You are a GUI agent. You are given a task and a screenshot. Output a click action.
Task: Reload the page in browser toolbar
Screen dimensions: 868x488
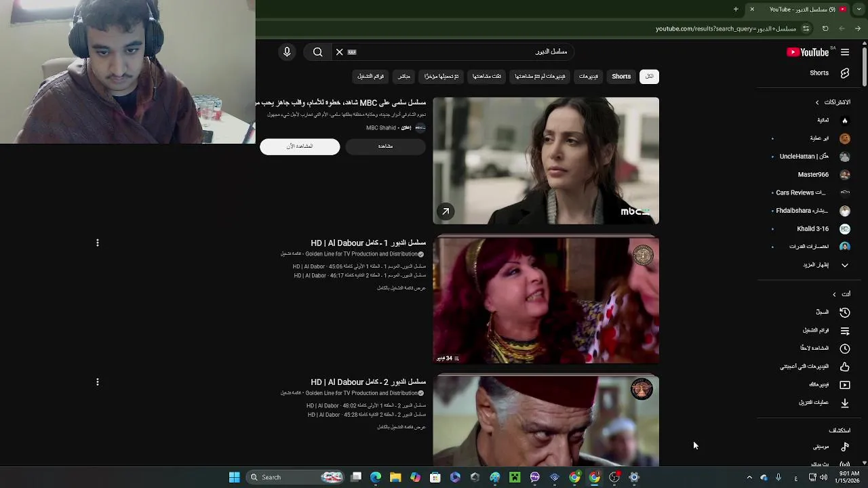click(x=825, y=28)
